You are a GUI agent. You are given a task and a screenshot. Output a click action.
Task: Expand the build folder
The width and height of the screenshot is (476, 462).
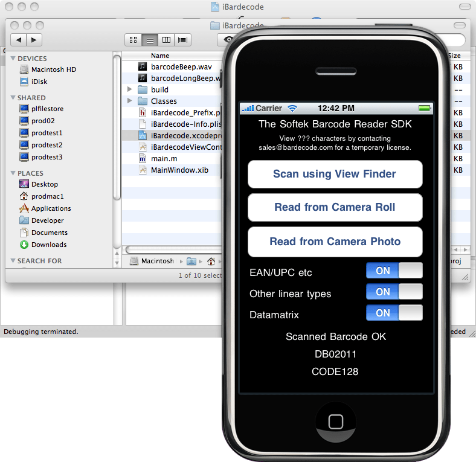[130, 89]
